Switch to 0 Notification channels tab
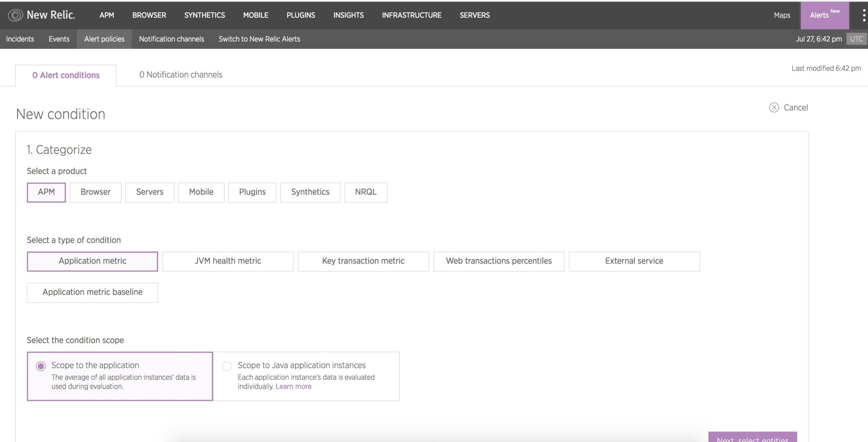This screenshot has width=868, height=442. (181, 75)
